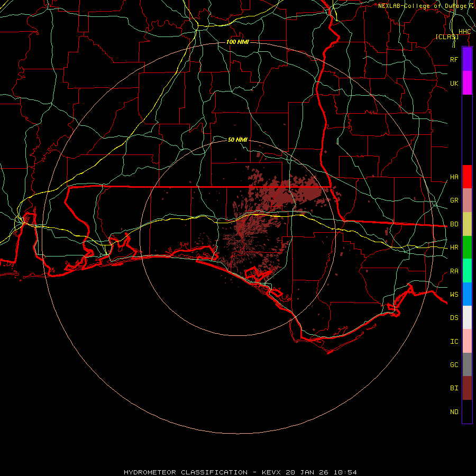The height and width of the screenshot is (476, 476).
Task: Click the UK legend label
Action: 454,83
